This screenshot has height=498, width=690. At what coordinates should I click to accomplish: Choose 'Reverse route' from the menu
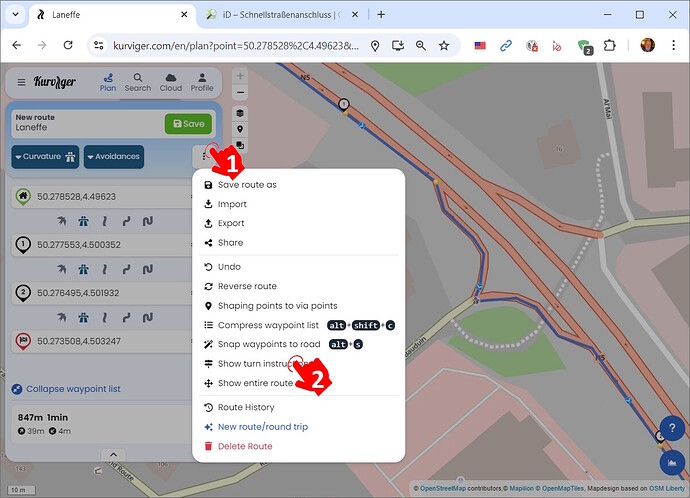click(x=247, y=286)
